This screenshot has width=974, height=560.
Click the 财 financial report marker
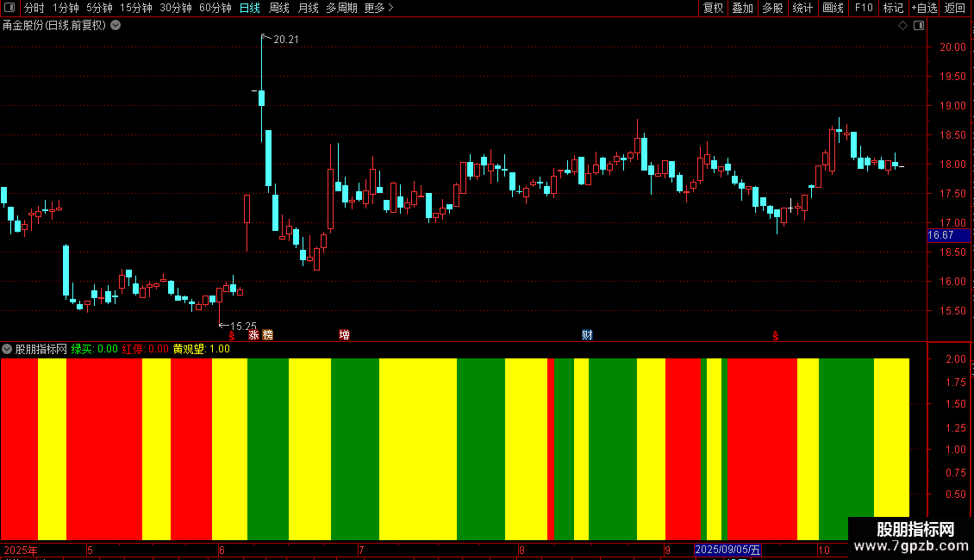pyautogui.click(x=587, y=335)
